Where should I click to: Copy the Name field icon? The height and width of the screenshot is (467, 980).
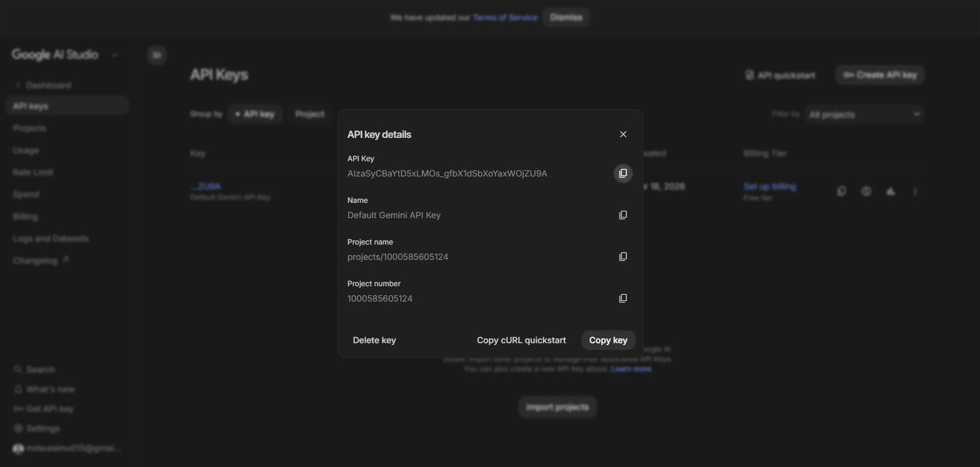coord(623,215)
